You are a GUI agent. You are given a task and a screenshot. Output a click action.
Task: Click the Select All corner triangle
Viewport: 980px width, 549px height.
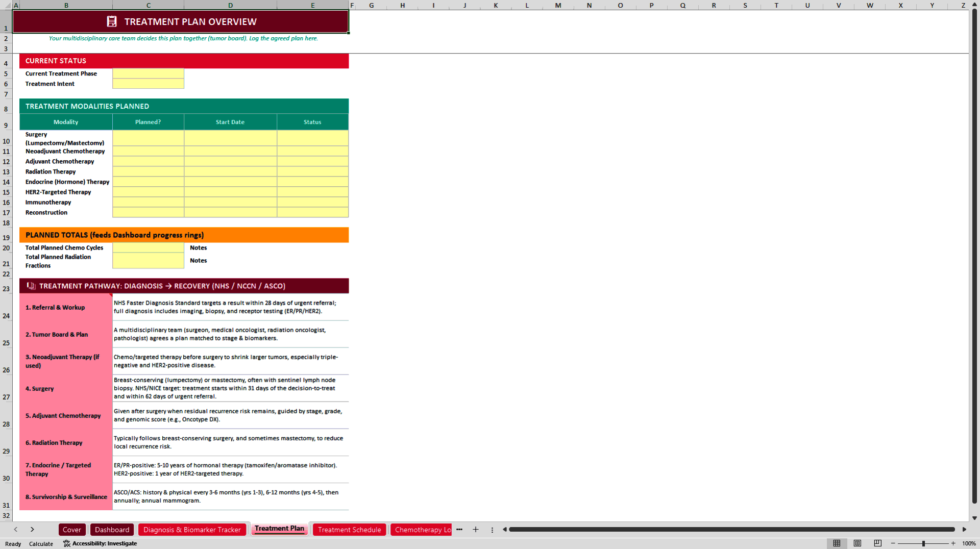[6, 5]
